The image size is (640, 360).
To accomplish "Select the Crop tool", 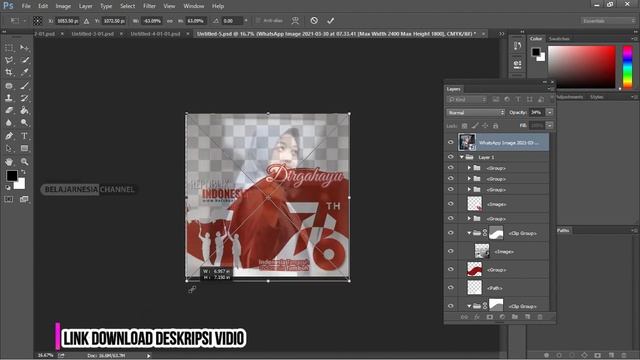I will [x=9, y=73].
